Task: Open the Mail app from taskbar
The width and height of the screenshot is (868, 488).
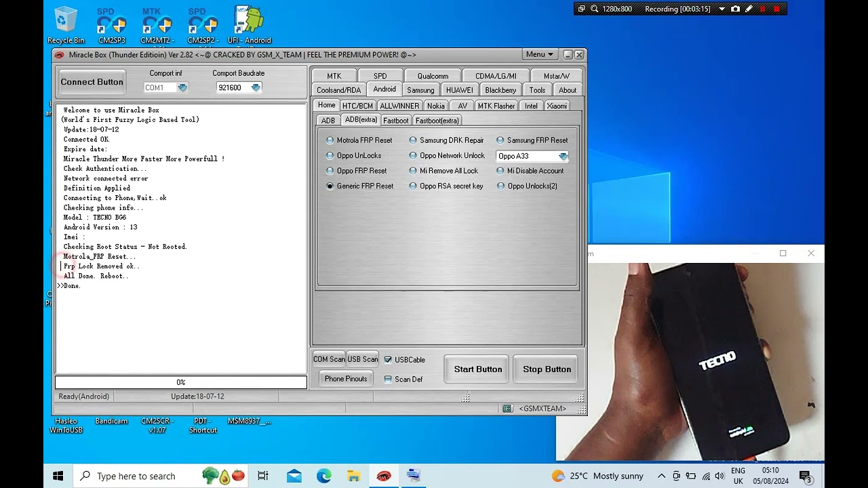Action: pos(294,476)
